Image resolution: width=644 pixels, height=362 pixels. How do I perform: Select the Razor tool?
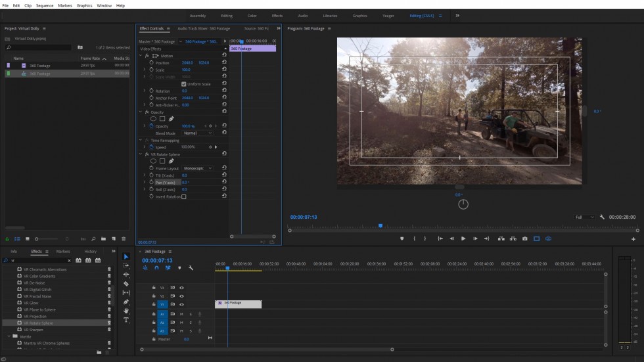[126, 284]
